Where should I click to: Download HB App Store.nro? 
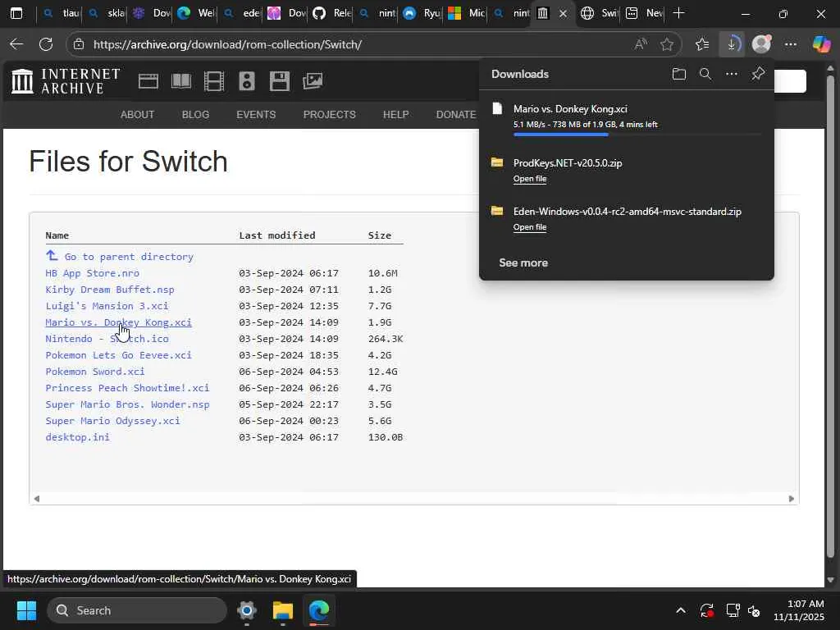92,273
